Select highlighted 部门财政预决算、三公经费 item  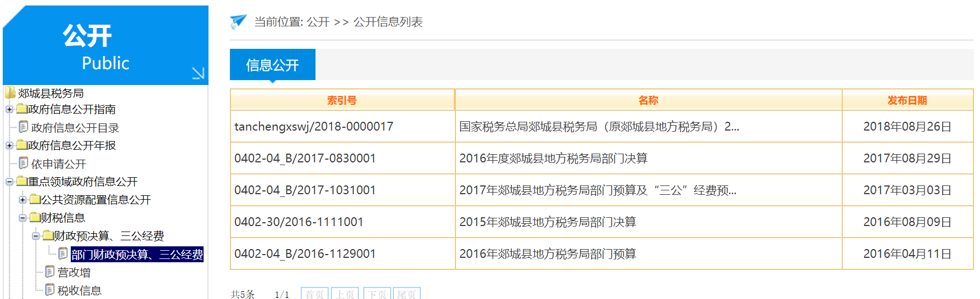[137, 254]
